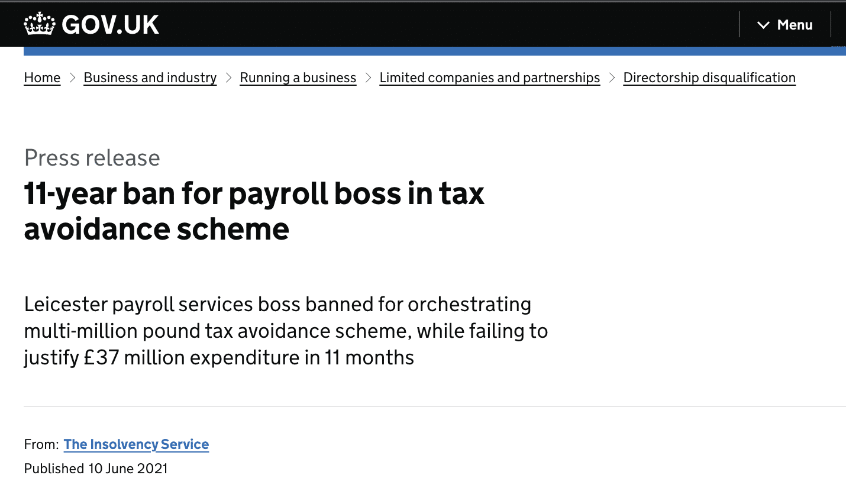This screenshot has height=504, width=846.
Task: Open the Menu from the header
Action: [x=795, y=25]
